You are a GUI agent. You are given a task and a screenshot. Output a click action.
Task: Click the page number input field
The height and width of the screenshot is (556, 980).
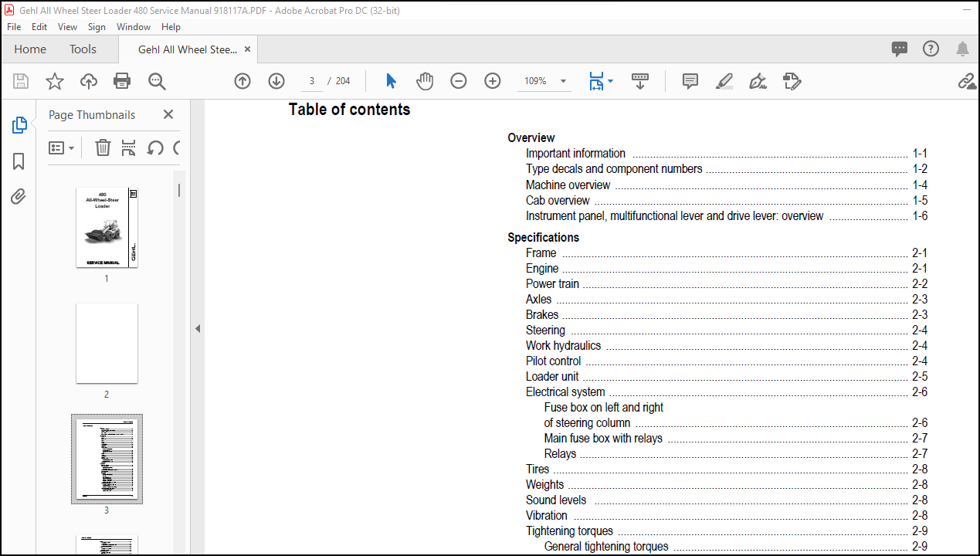pos(311,81)
